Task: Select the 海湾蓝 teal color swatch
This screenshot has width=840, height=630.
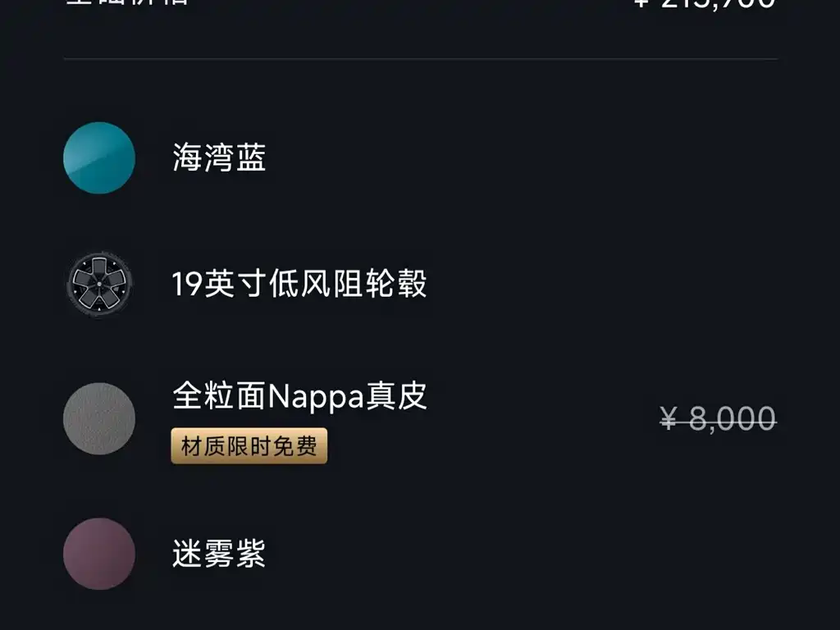Action: [x=99, y=157]
